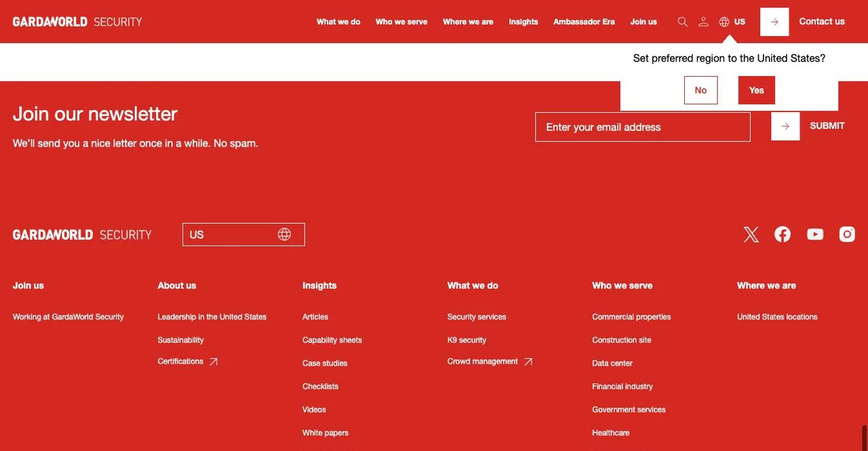This screenshot has height=451, width=868.
Task: Open the Capability sheets footer link
Action: point(332,340)
